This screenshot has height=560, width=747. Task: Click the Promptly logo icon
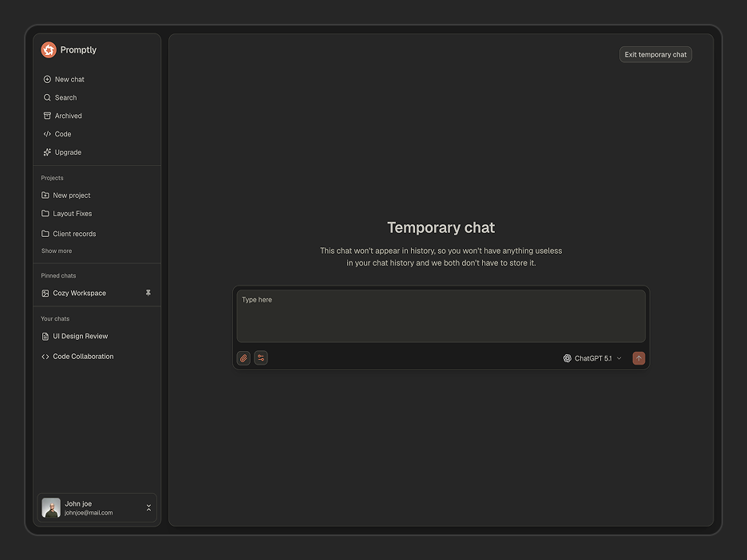point(49,49)
